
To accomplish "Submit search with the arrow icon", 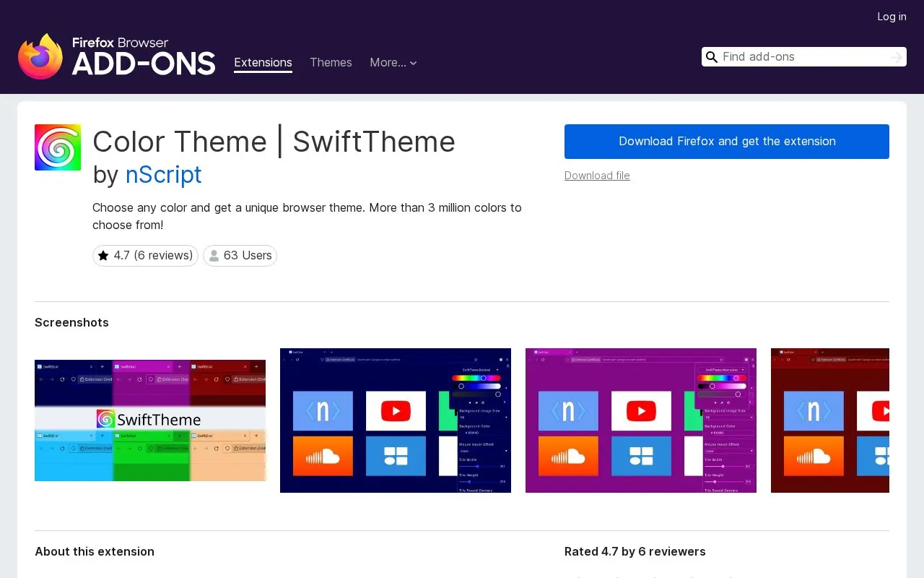I will click(897, 57).
